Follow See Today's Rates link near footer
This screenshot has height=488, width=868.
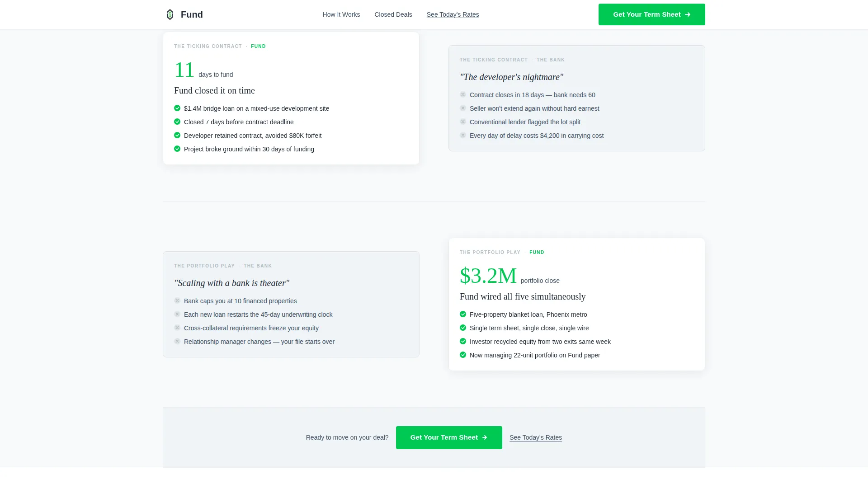[536, 437]
